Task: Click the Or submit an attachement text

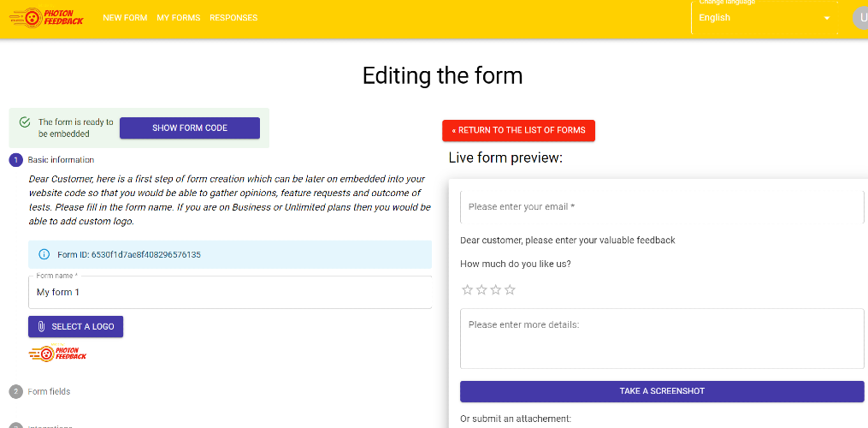Action: 516,419
